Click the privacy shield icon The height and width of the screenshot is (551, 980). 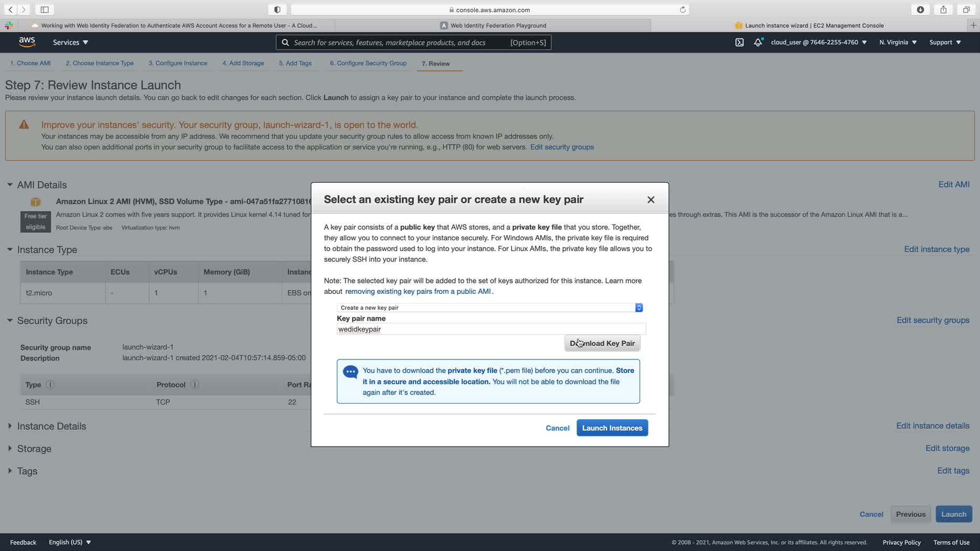(x=277, y=9)
